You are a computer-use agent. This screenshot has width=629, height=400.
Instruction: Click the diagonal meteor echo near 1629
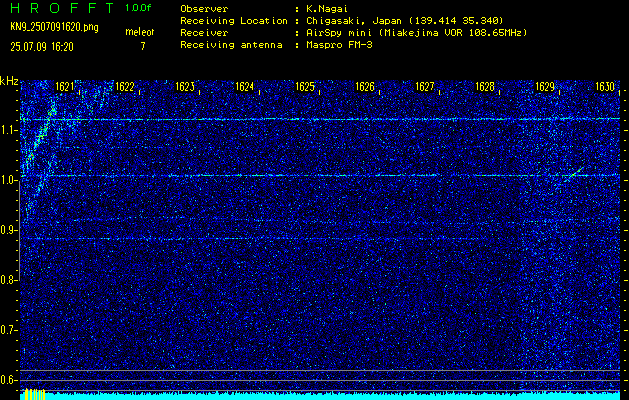coord(575,174)
